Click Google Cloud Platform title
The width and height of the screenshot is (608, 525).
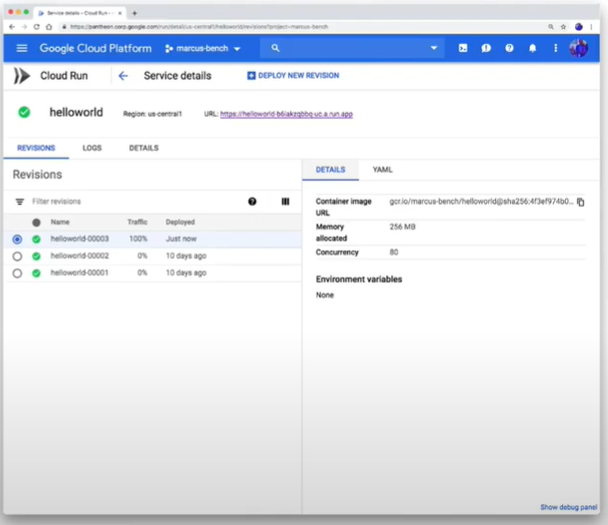coord(95,48)
